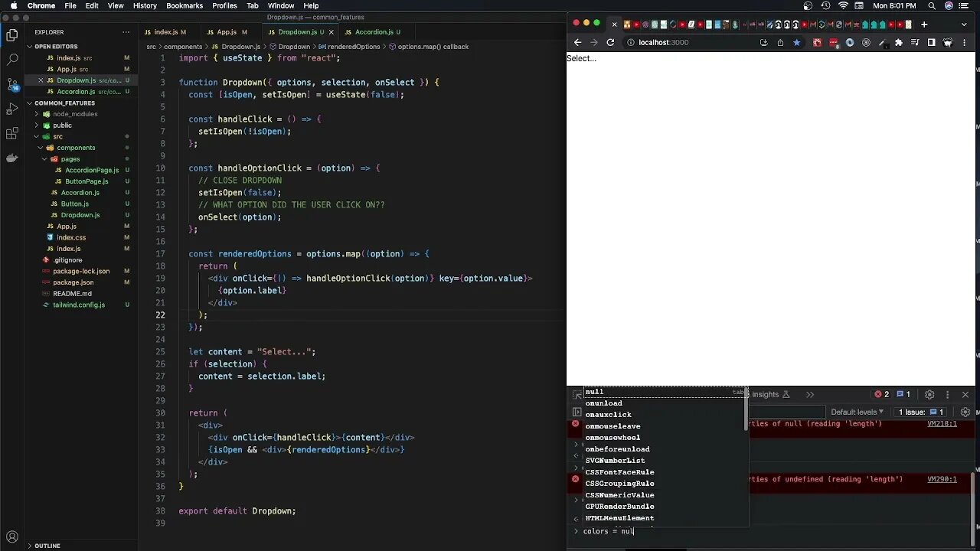The height and width of the screenshot is (551, 980).
Task: Open the Bookmarks menu in menu bar
Action: point(185,5)
